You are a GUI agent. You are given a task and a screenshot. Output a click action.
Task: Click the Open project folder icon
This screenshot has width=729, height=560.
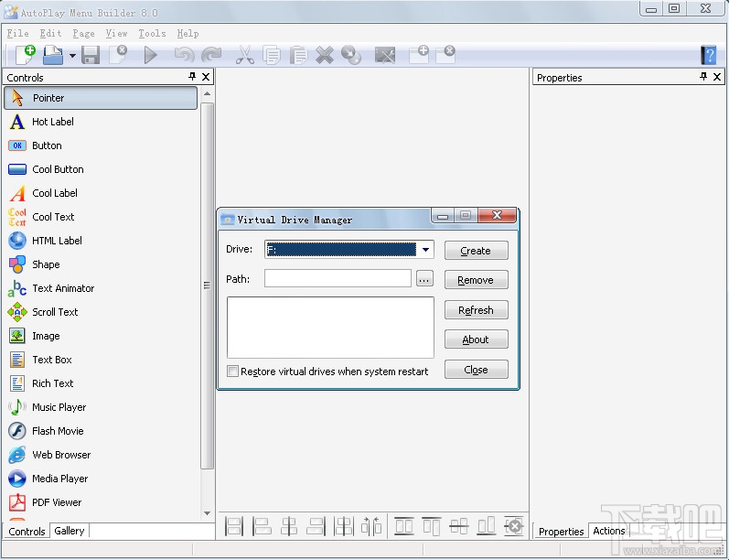coord(53,55)
